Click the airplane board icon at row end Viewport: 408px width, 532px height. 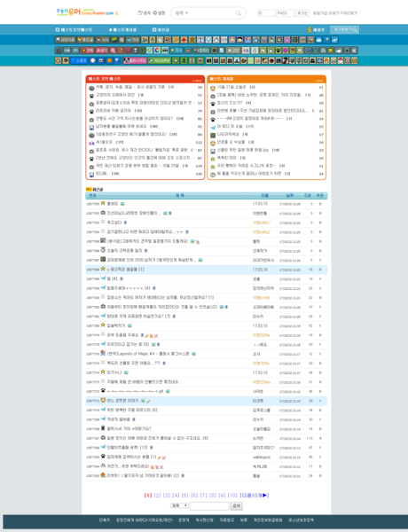(334, 40)
